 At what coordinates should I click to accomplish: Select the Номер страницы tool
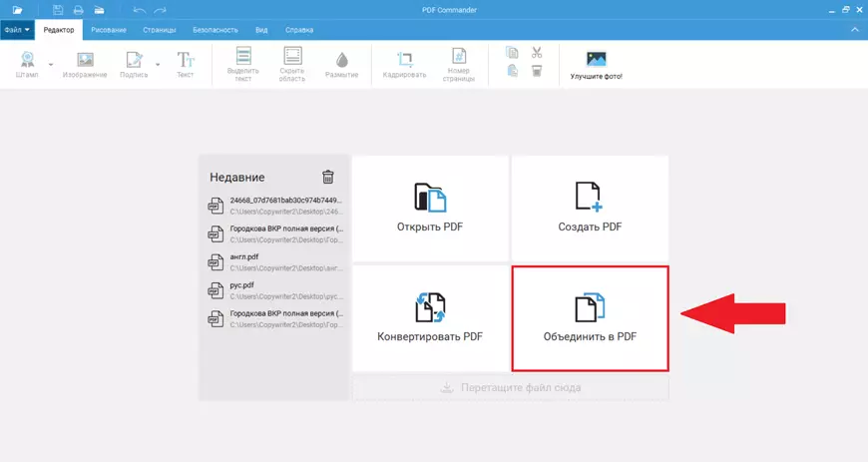coord(459,64)
